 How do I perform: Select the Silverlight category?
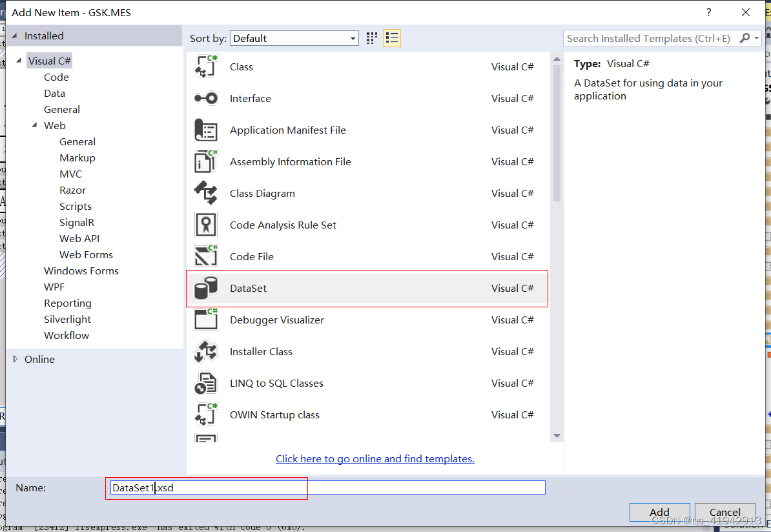67,320
